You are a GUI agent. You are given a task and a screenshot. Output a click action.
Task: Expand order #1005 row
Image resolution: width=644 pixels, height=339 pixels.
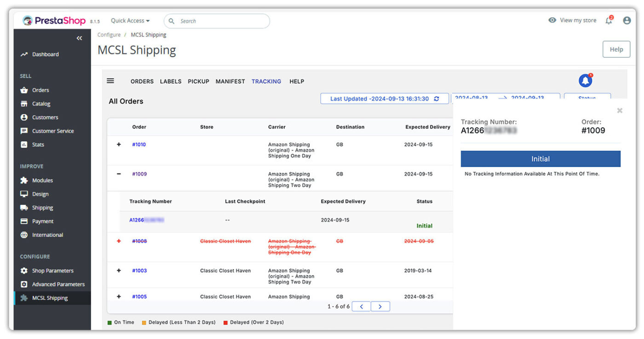click(x=119, y=297)
